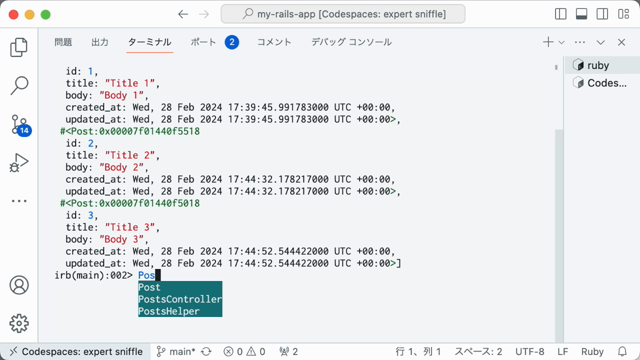Synchronize changes with the sync icon
The height and width of the screenshot is (360, 640).
coord(207,351)
